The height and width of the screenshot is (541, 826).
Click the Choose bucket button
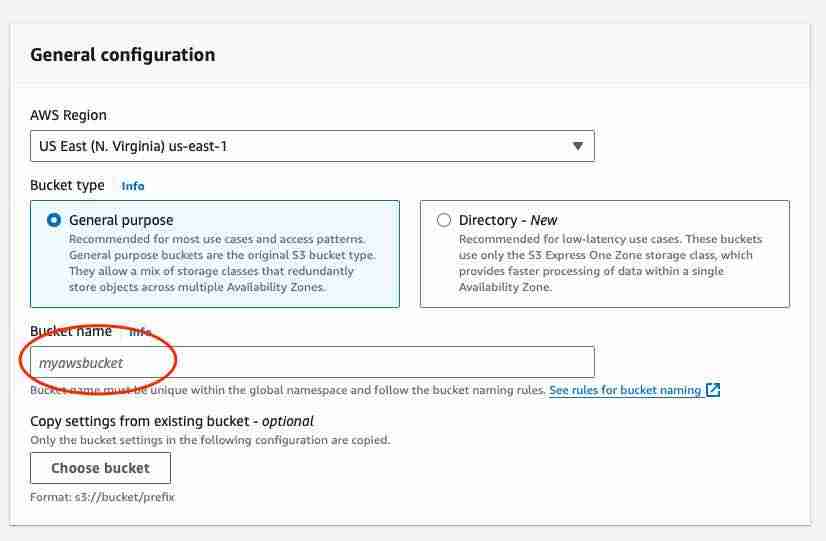pos(101,468)
